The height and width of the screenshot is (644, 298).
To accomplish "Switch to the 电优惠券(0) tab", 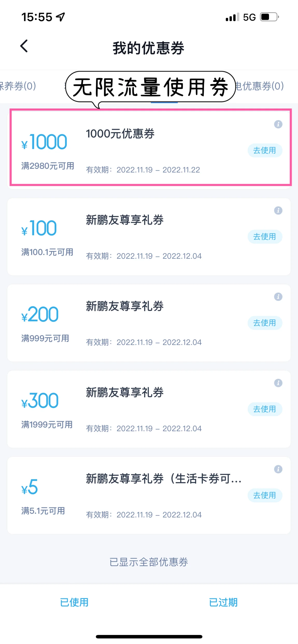I will pos(260,86).
